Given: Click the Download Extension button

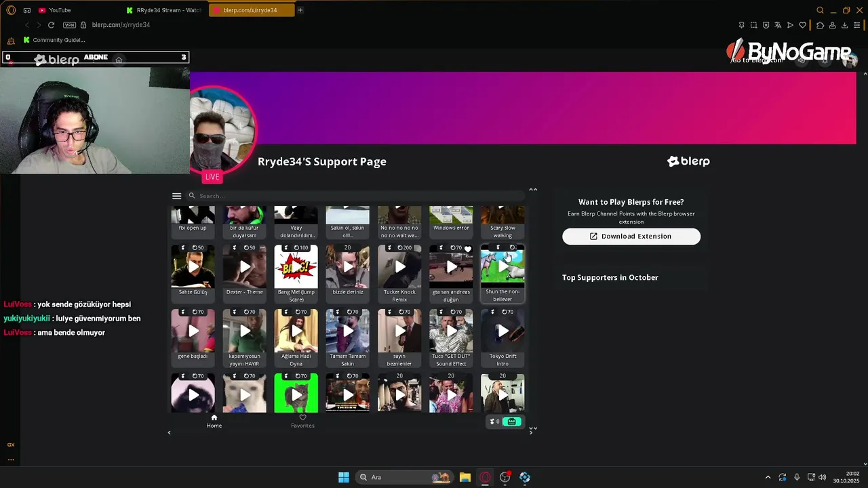Looking at the screenshot, I should click(631, 237).
